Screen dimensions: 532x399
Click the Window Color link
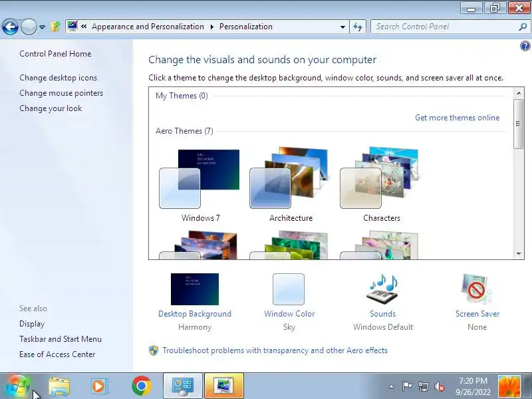[x=289, y=313]
